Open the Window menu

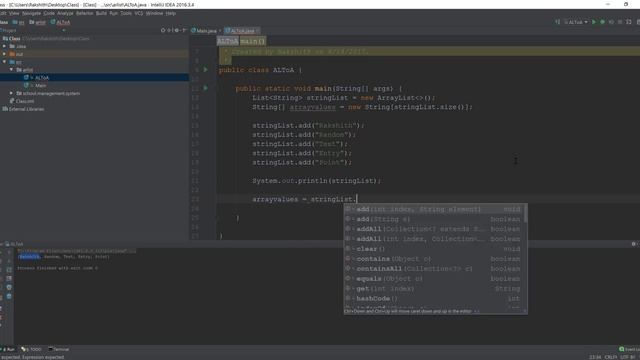(154, 13)
